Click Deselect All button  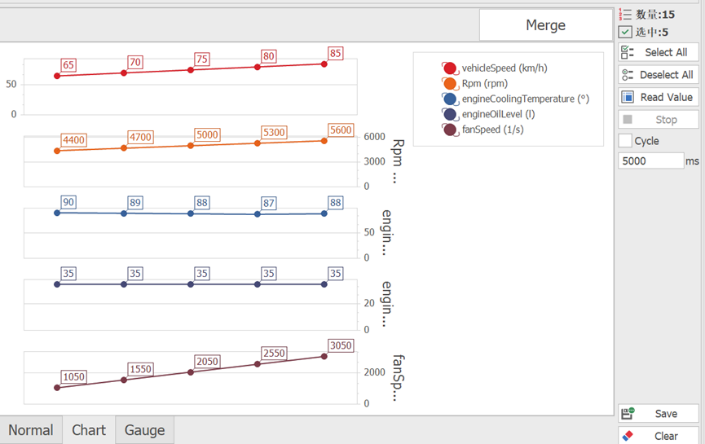point(658,75)
